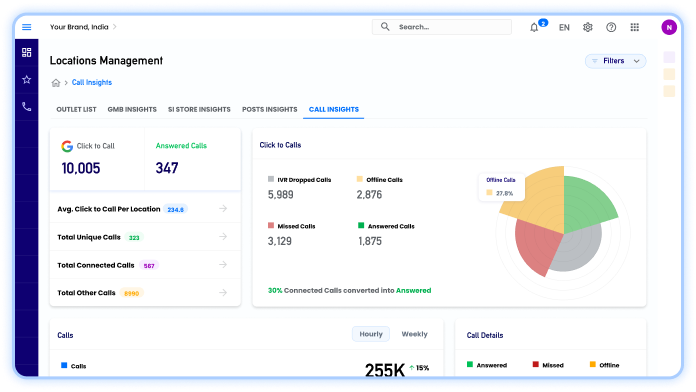The width and height of the screenshot is (696, 392).
Task: Click inside the Search field
Action: [442, 27]
